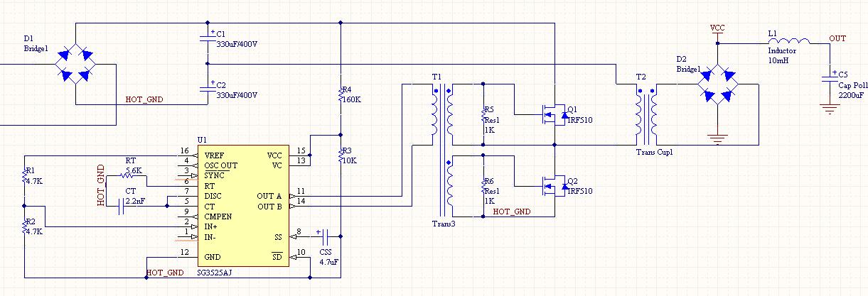The height and width of the screenshot is (296, 868).
Task: Click the SS pin name on U1
Action: (279, 237)
